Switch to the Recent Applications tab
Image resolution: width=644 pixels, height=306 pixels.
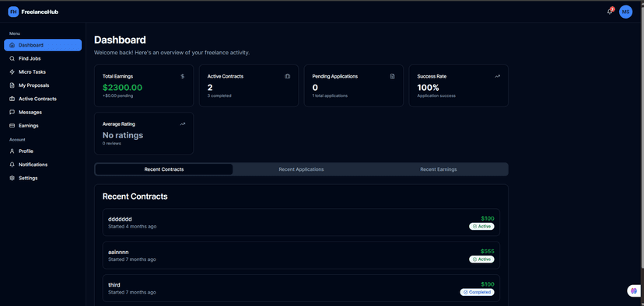coord(301,169)
